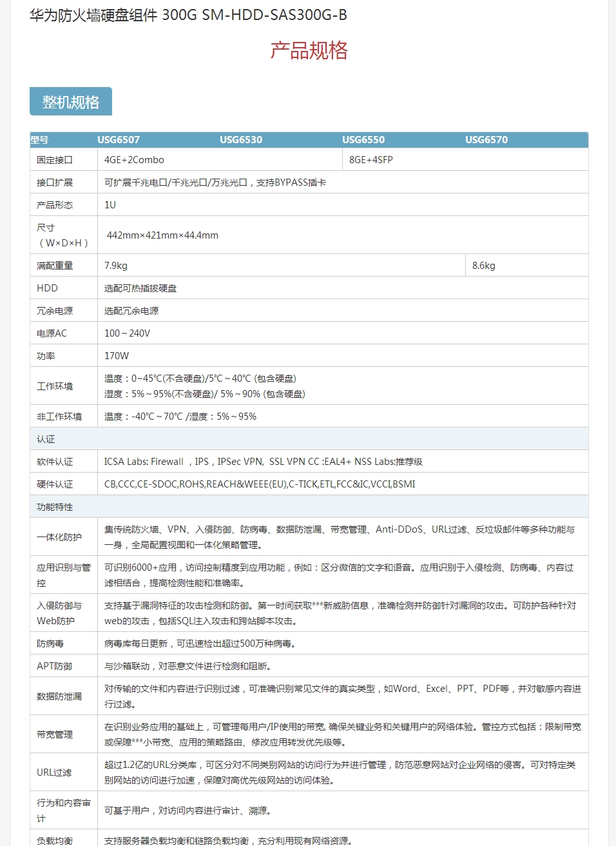Click the page title ending in SM-HDD-SAS300G-B

(x=188, y=15)
